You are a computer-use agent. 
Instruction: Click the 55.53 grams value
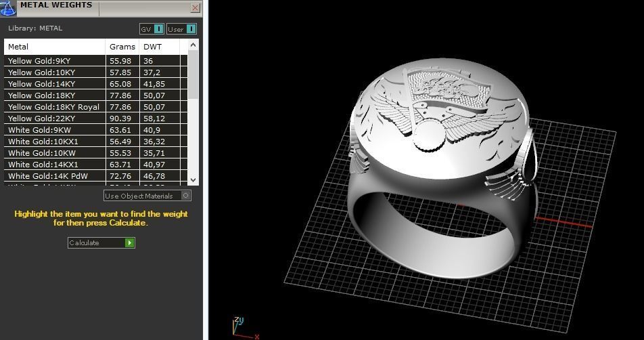click(x=120, y=153)
